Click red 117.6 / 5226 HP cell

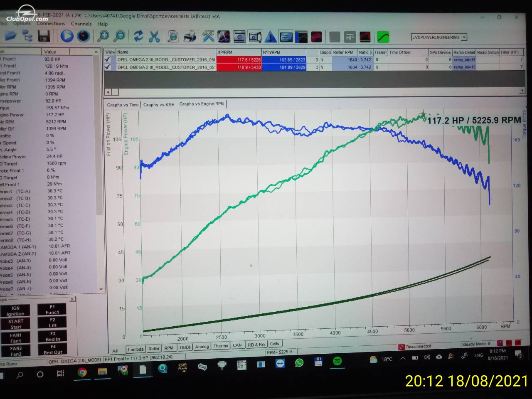click(x=239, y=60)
